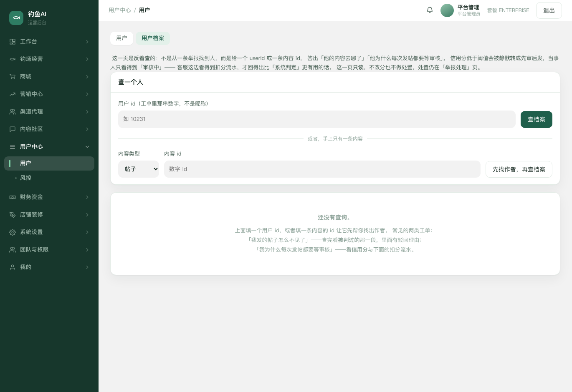This screenshot has height=392, width=572.
Task: Click the 渠道代理 people icon
Action: pyautogui.click(x=13, y=112)
